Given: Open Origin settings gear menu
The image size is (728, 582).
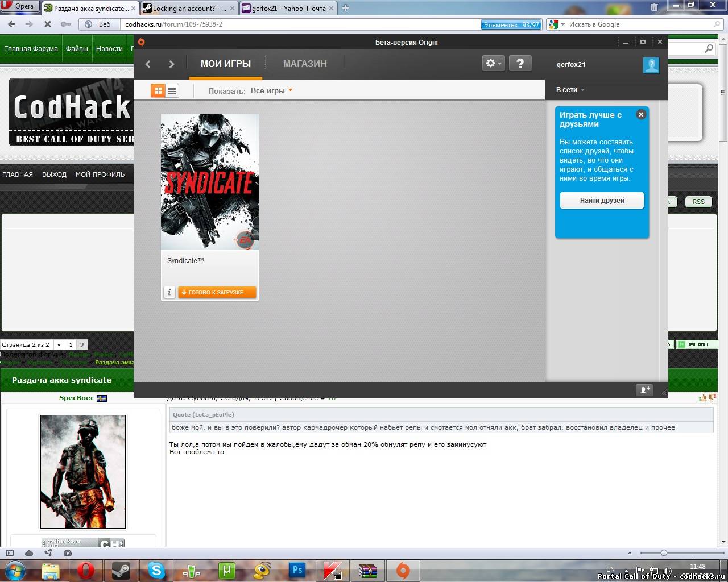Looking at the screenshot, I should (493, 63).
